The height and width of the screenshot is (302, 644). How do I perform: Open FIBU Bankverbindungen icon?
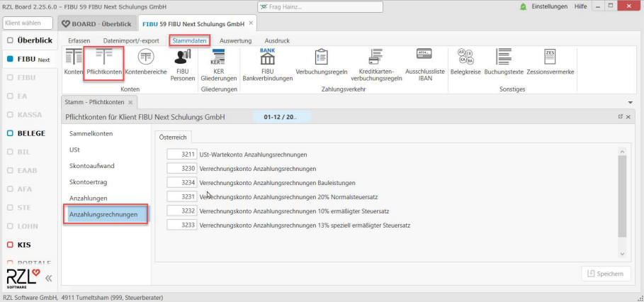coord(267,65)
